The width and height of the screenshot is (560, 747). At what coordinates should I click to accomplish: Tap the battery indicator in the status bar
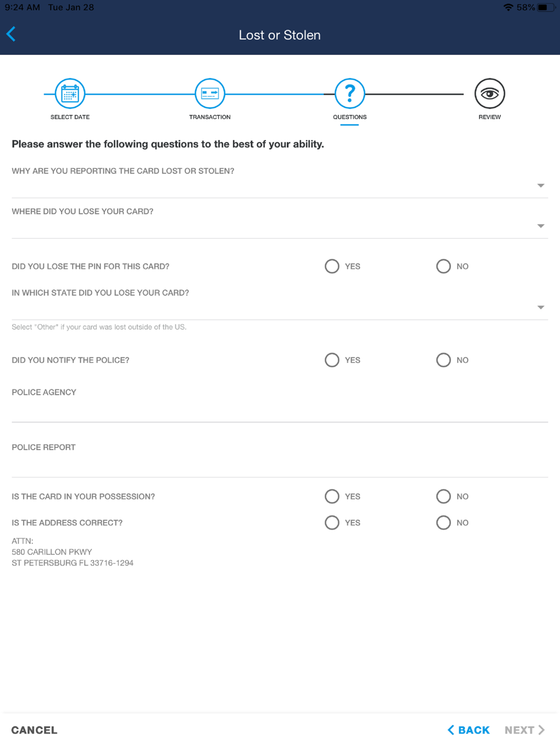546,7
